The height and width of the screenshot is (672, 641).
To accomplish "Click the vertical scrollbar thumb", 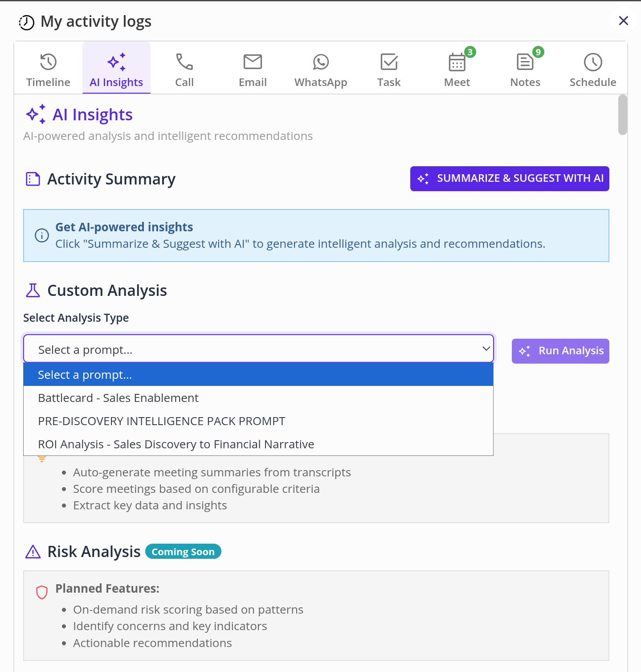I will point(622,115).
